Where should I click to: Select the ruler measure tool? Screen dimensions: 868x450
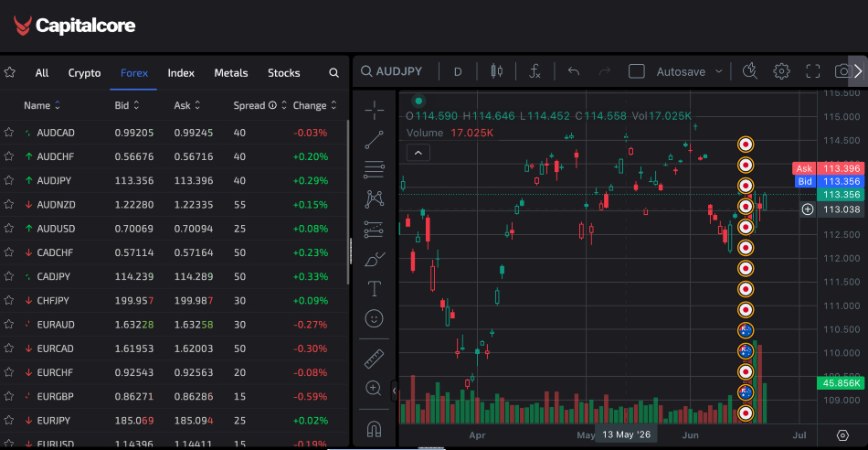pos(375,359)
